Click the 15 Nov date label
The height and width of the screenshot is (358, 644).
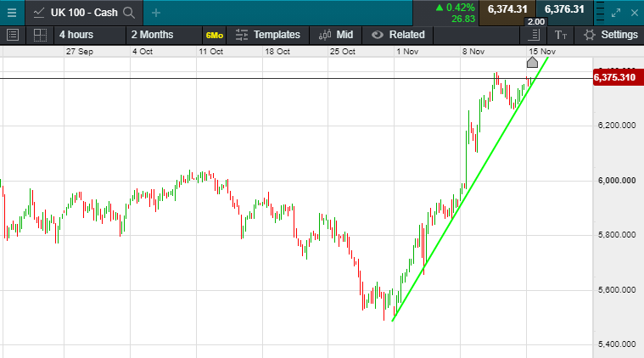point(542,52)
